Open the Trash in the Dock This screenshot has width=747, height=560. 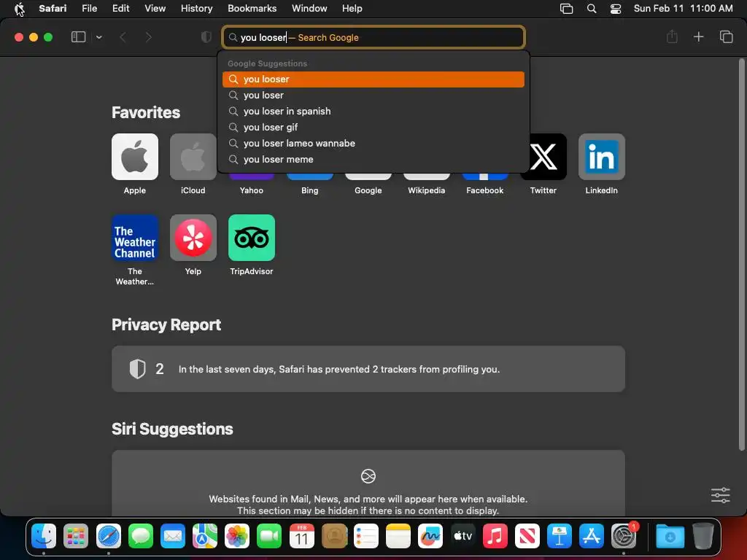(703, 536)
